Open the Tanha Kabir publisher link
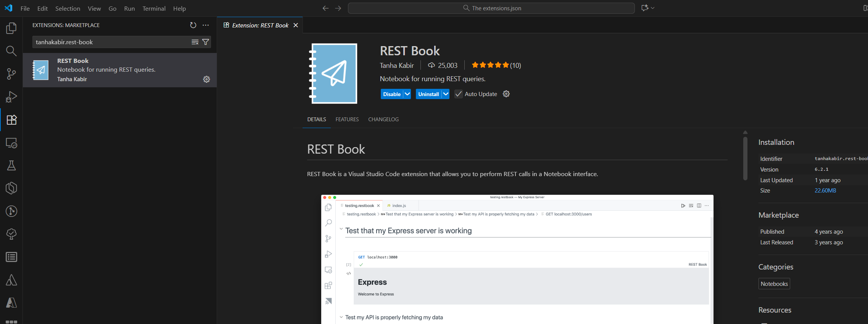 [x=397, y=66]
